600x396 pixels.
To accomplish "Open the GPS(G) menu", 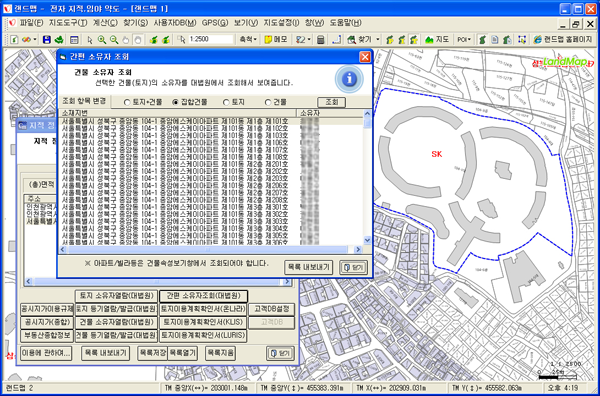I will pyautogui.click(x=215, y=23).
